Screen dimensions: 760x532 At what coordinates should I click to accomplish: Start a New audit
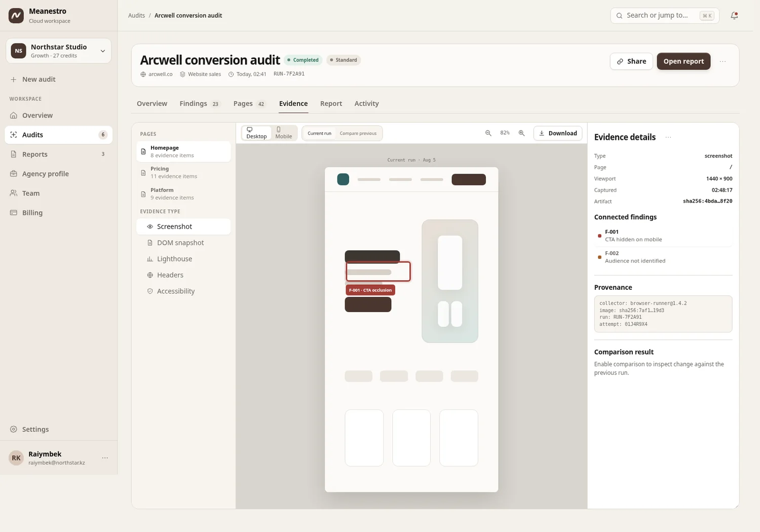point(59,80)
